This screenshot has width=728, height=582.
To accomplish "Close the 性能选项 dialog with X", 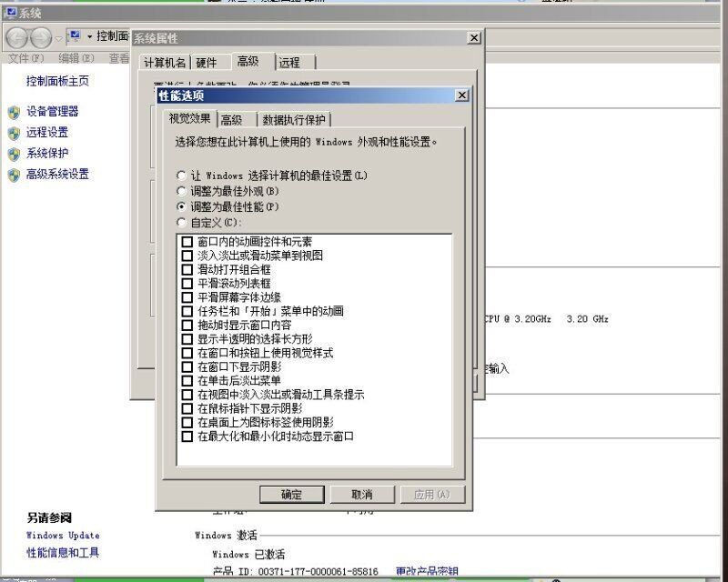I will (x=461, y=95).
